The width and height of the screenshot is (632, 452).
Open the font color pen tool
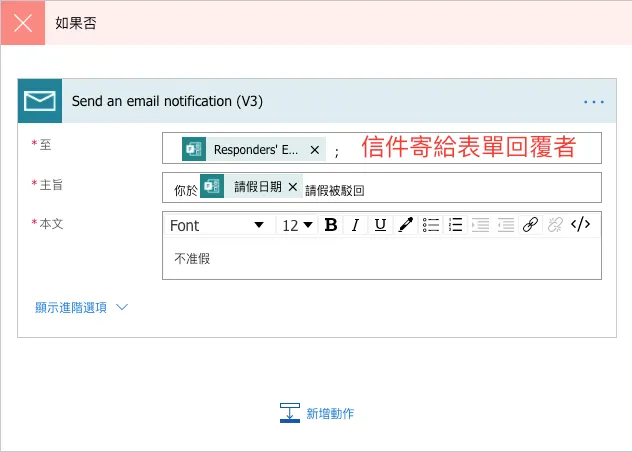pyautogui.click(x=405, y=225)
